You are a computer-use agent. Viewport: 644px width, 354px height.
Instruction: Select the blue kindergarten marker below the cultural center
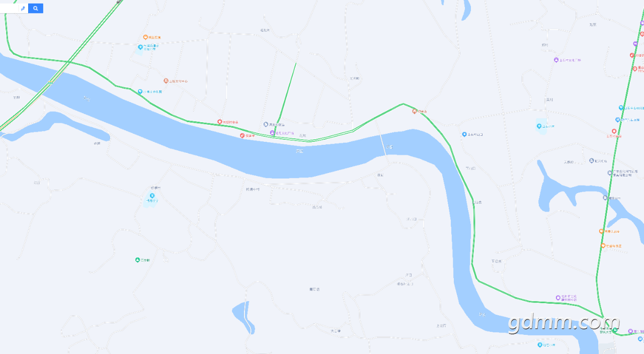point(140,92)
